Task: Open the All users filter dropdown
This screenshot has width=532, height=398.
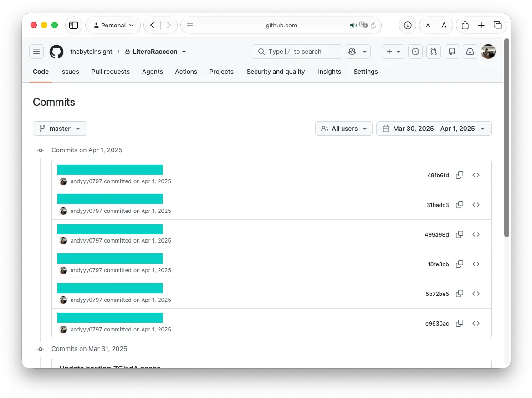Action: [344, 129]
